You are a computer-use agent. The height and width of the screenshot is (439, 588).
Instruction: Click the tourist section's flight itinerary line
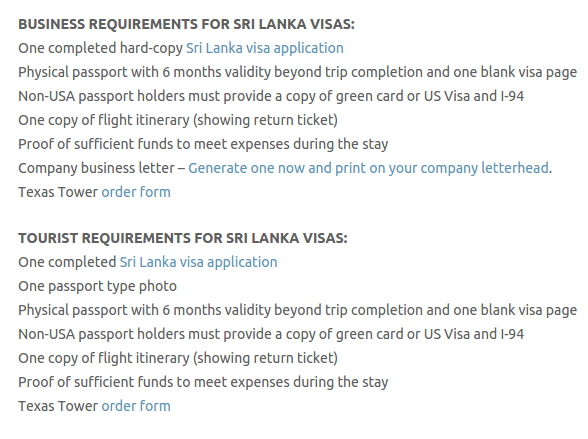[x=178, y=358]
